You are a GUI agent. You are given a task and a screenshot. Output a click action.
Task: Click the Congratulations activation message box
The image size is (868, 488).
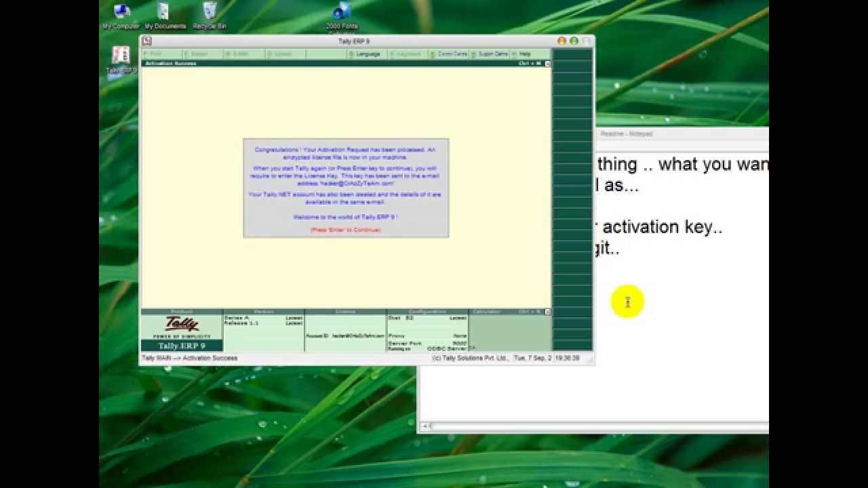346,188
